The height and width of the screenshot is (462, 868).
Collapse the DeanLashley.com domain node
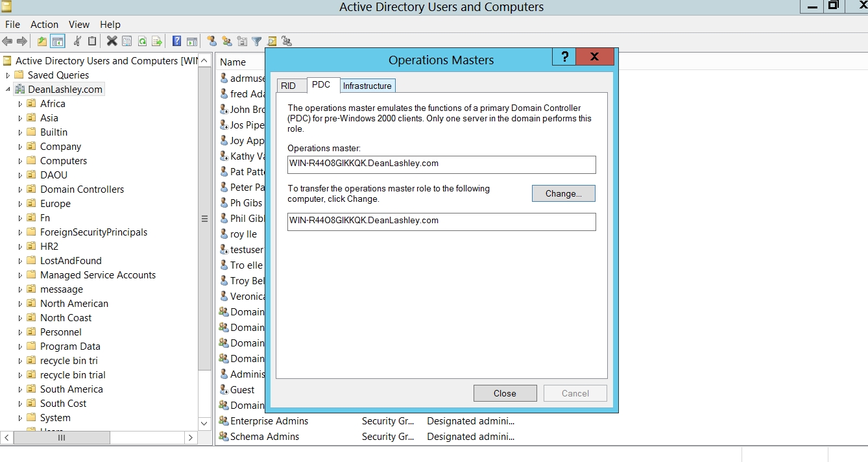click(8, 90)
